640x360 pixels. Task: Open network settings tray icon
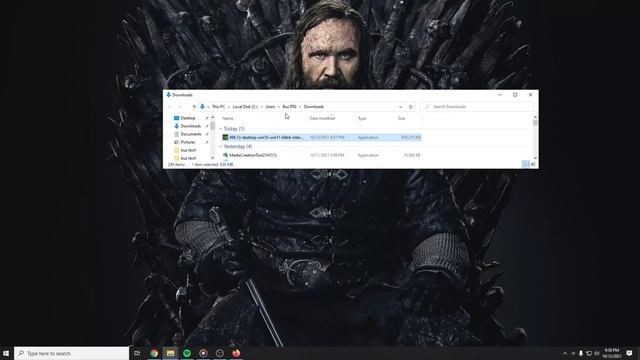point(589,353)
